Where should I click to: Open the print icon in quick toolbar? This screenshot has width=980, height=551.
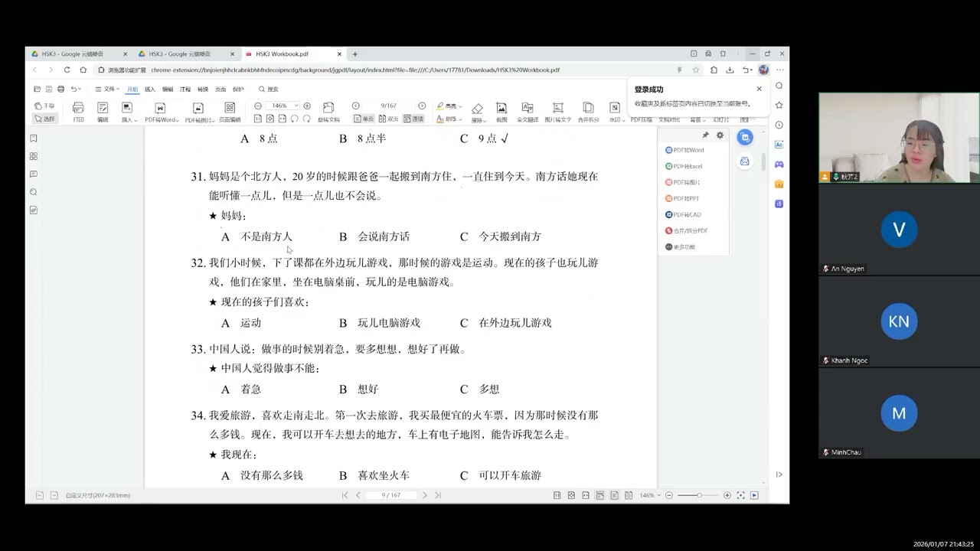click(60, 90)
